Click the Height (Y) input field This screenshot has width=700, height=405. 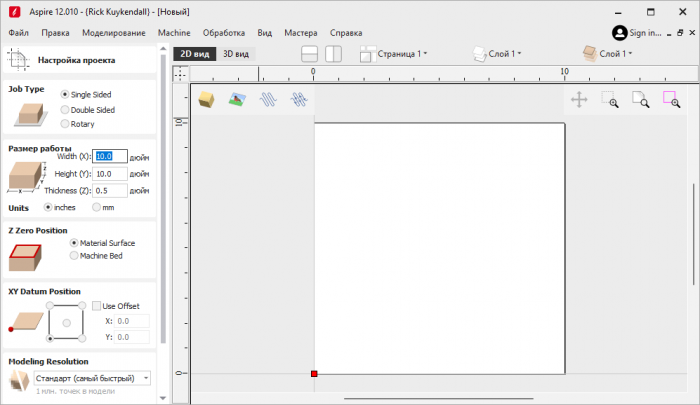[110, 173]
